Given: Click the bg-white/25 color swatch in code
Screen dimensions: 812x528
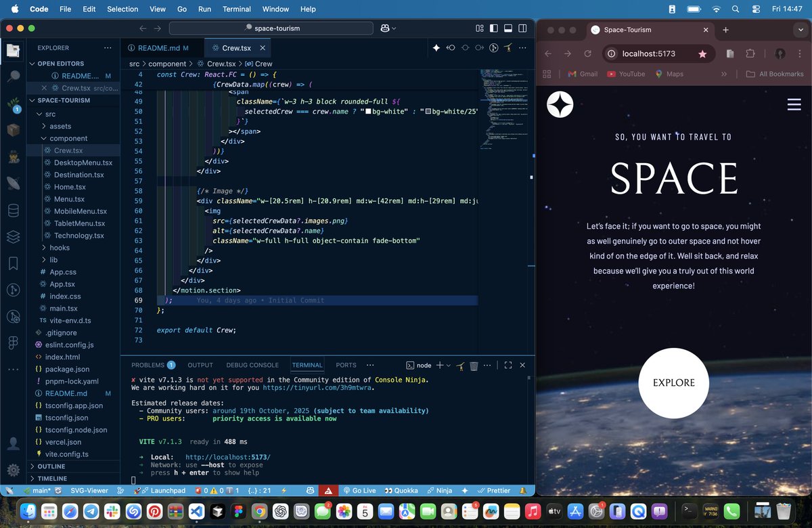Looking at the screenshot, I should pos(428,111).
